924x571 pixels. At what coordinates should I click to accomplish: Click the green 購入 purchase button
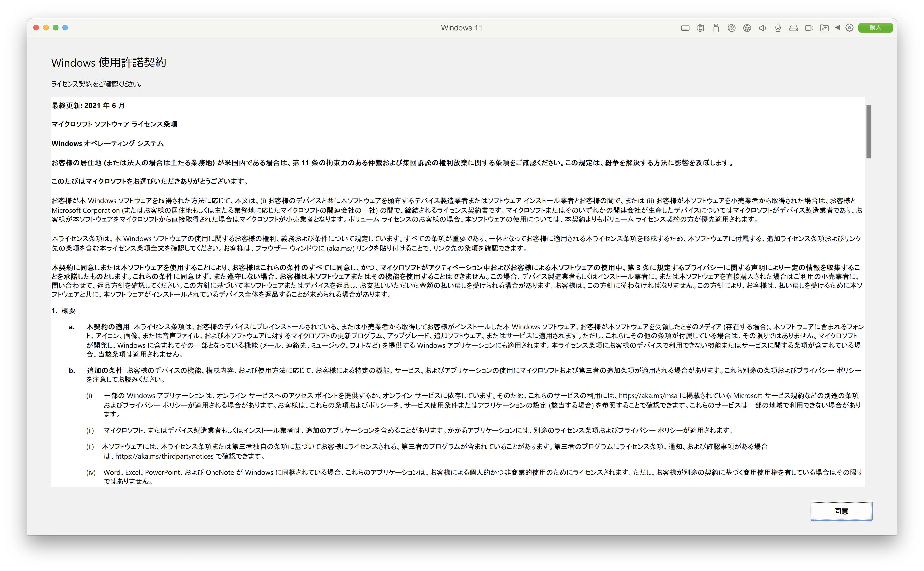point(875,28)
